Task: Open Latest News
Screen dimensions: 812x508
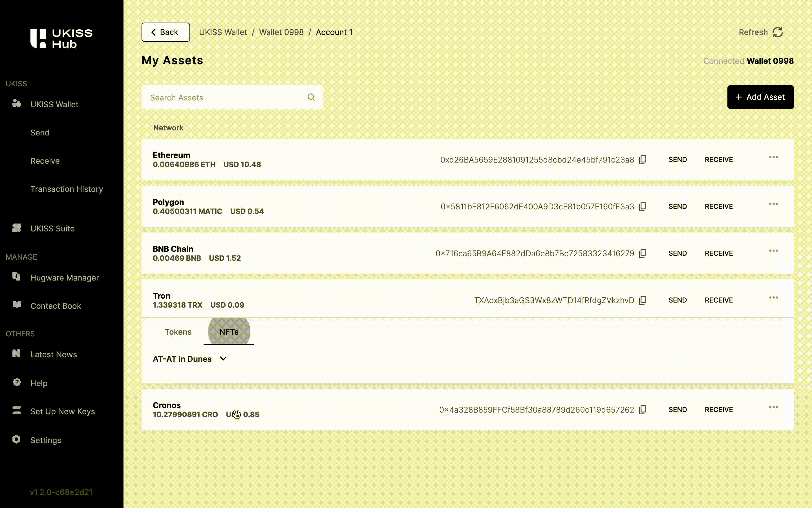Action: click(x=53, y=354)
